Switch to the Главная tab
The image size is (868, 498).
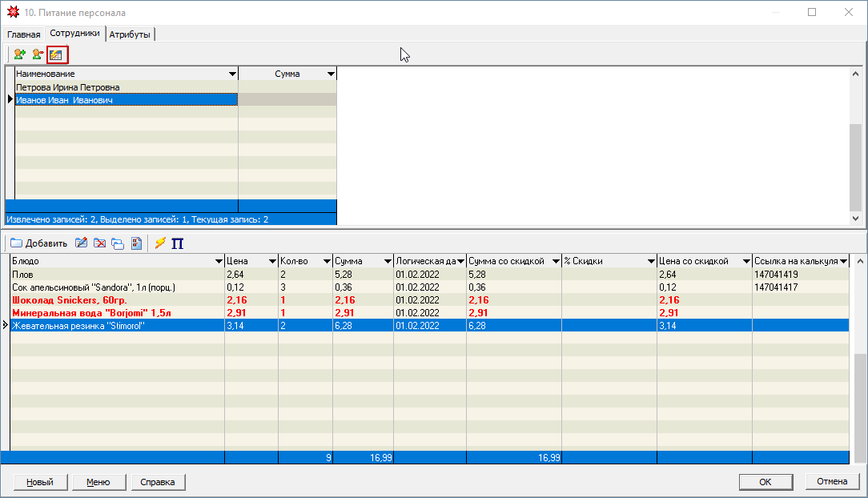[23, 34]
